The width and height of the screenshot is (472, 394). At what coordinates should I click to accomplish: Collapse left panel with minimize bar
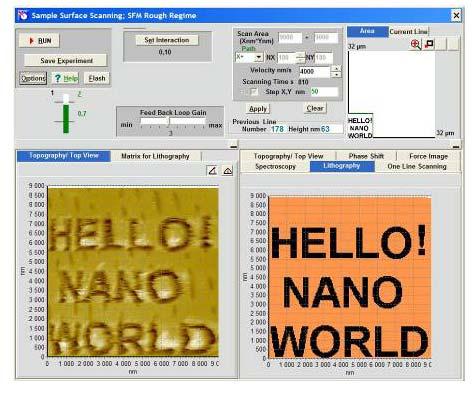tap(234, 146)
